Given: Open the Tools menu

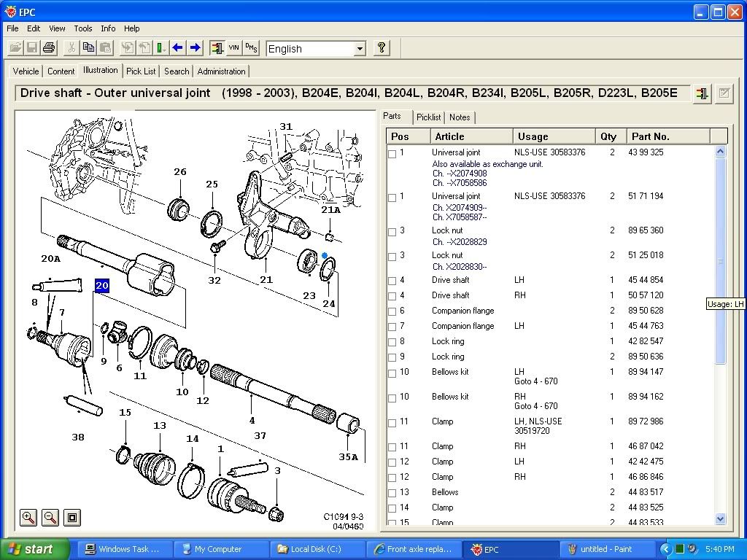Looking at the screenshot, I should click(x=82, y=28).
